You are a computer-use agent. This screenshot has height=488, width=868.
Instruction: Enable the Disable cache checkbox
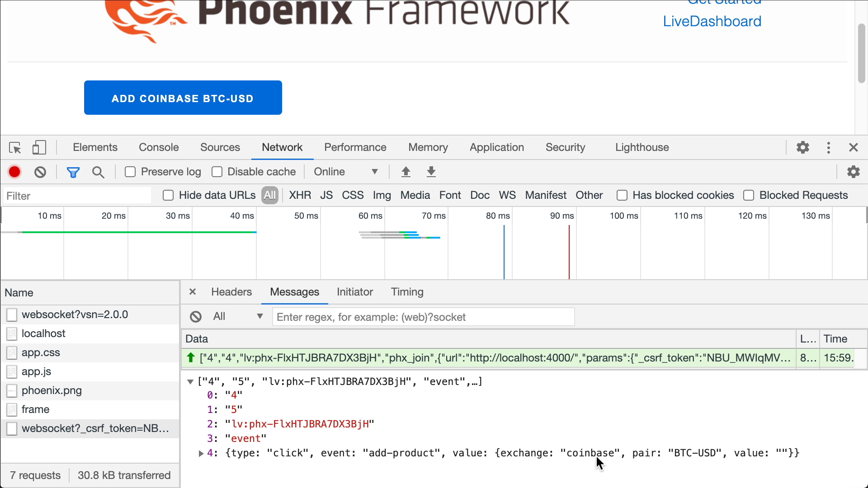pyautogui.click(x=217, y=172)
